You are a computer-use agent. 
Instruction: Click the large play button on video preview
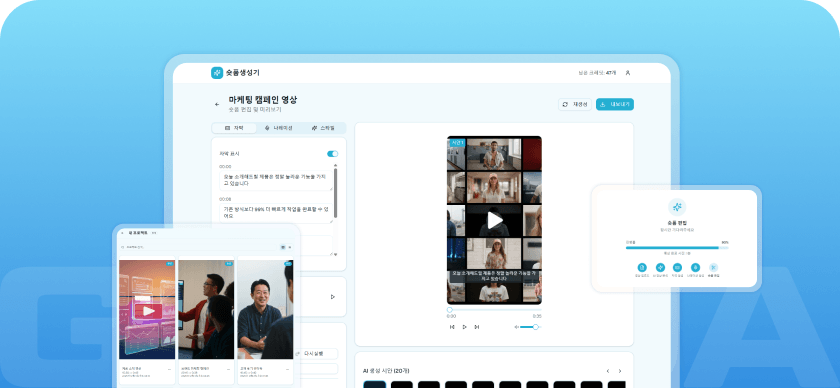(x=494, y=220)
